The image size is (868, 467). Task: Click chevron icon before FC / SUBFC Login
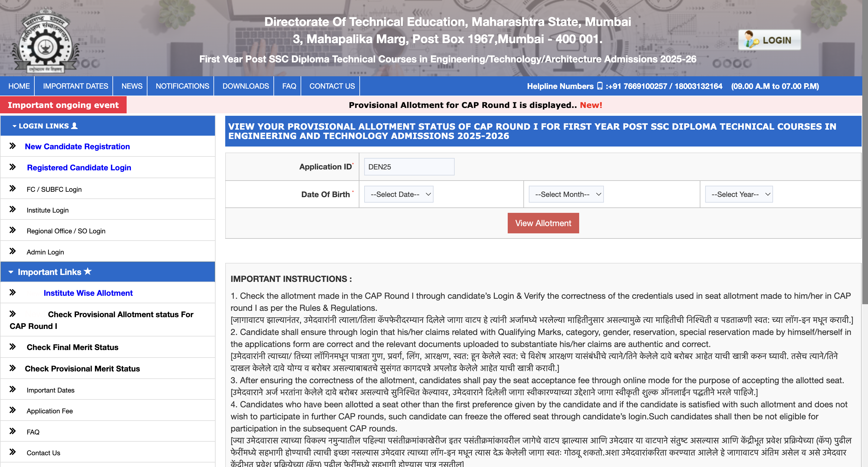click(13, 188)
